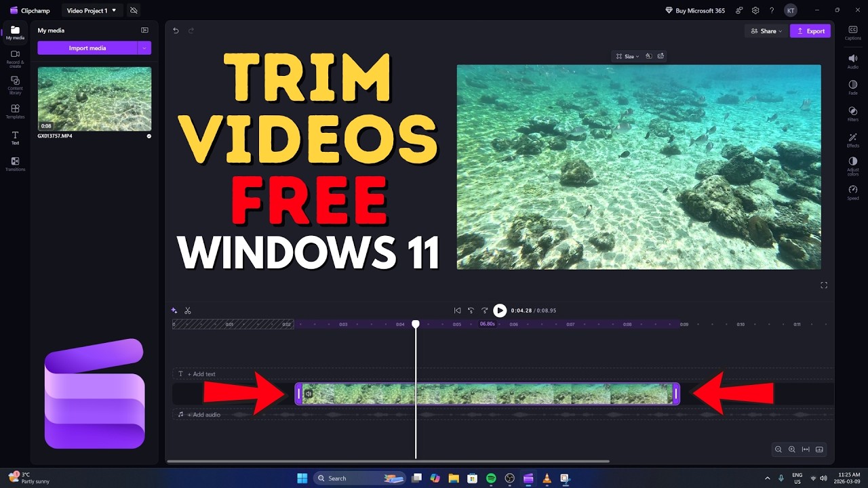
Task: Open the Video Project 1 title dropdown
Action: click(92, 11)
